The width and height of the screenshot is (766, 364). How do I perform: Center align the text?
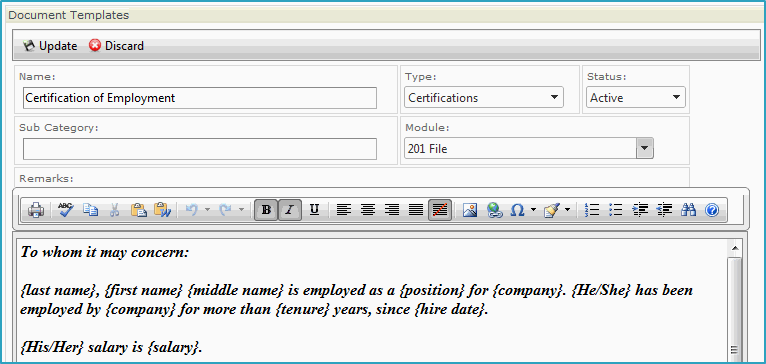pos(368,210)
